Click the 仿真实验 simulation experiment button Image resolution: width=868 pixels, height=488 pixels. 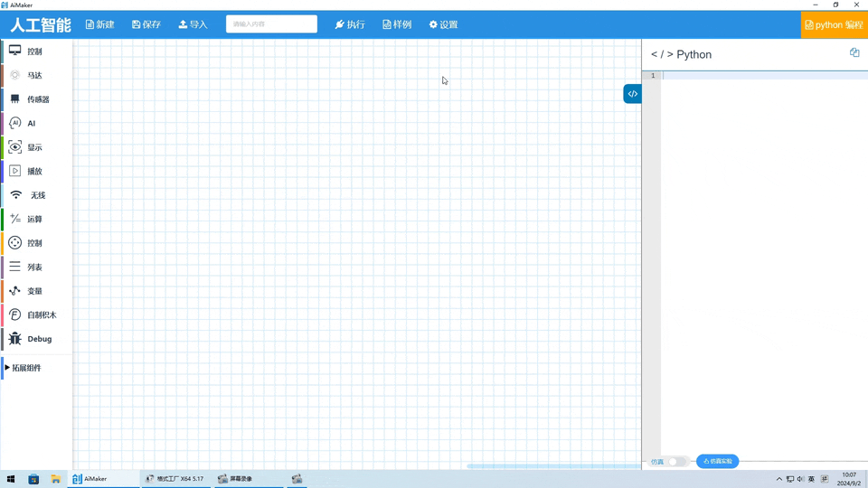coord(717,461)
